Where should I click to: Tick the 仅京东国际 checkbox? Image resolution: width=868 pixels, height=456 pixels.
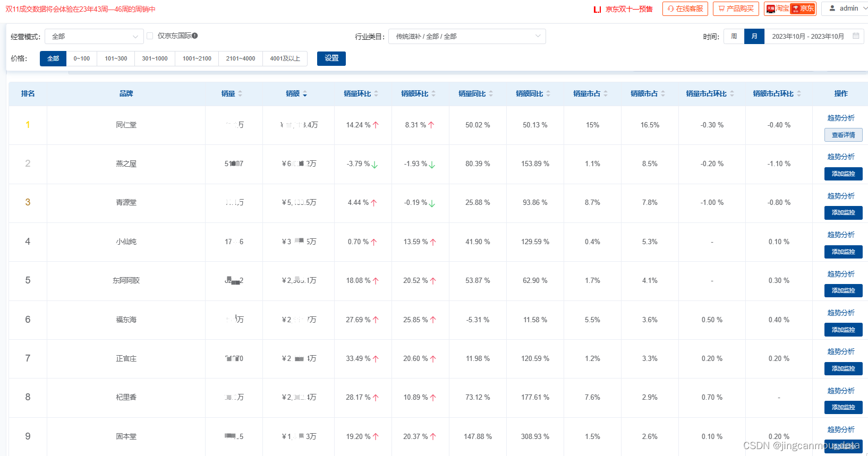pyautogui.click(x=150, y=36)
